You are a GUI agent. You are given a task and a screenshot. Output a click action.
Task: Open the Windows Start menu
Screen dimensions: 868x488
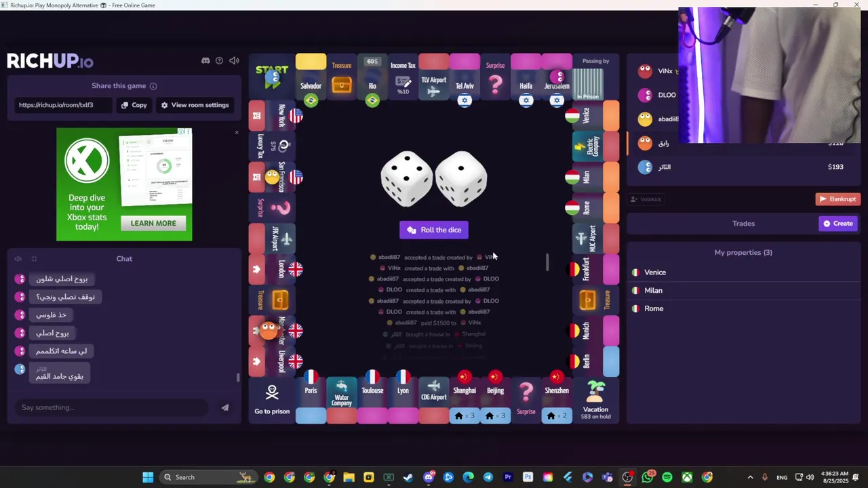[x=148, y=477]
